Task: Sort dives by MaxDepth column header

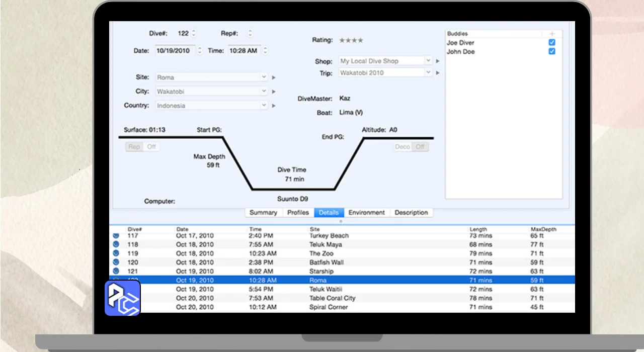Action: 543,229
